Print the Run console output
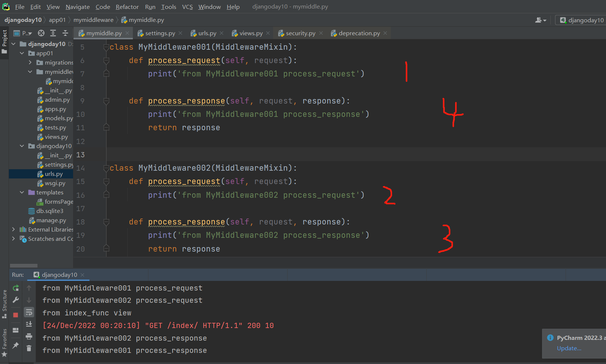The image size is (606, 364). tap(29, 337)
